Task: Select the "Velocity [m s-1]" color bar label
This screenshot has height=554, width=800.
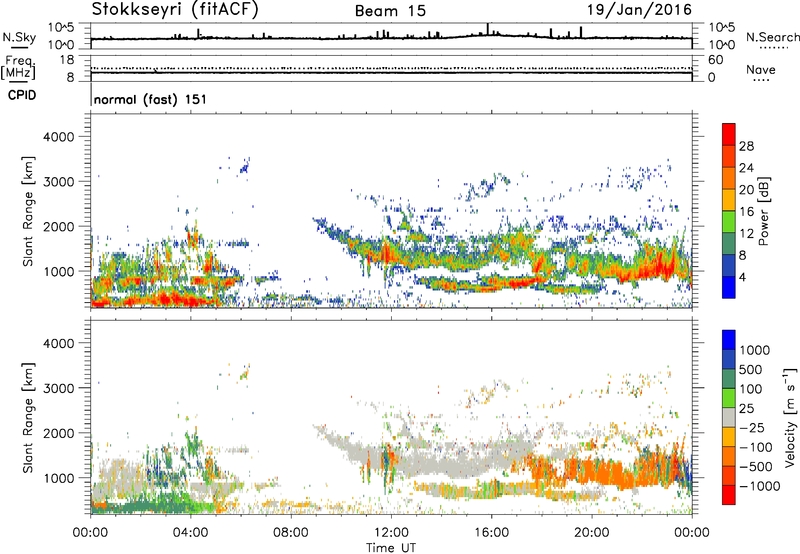Action: (789, 417)
